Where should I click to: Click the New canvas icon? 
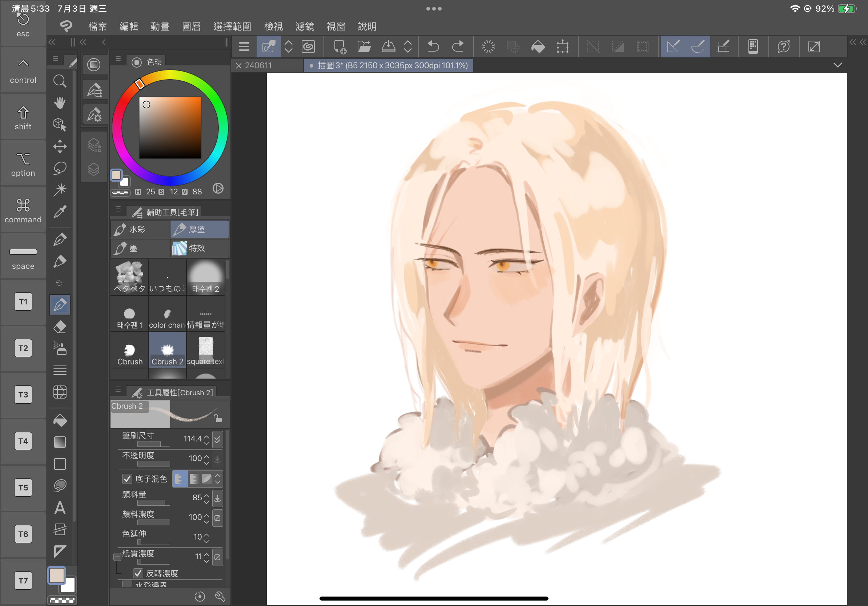pyautogui.click(x=339, y=47)
